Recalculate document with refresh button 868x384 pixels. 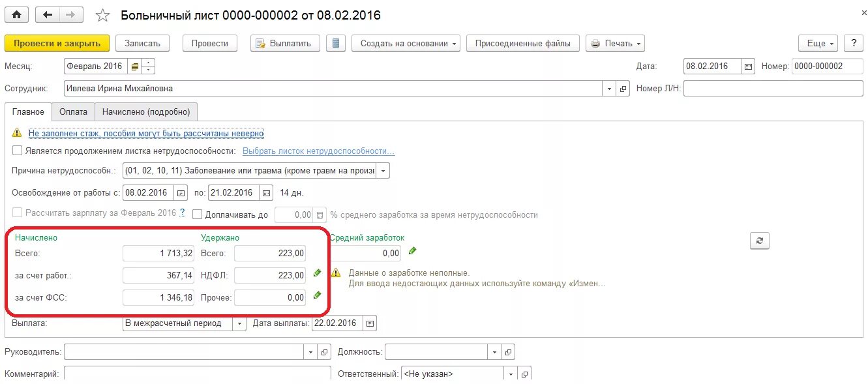tap(760, 241)
